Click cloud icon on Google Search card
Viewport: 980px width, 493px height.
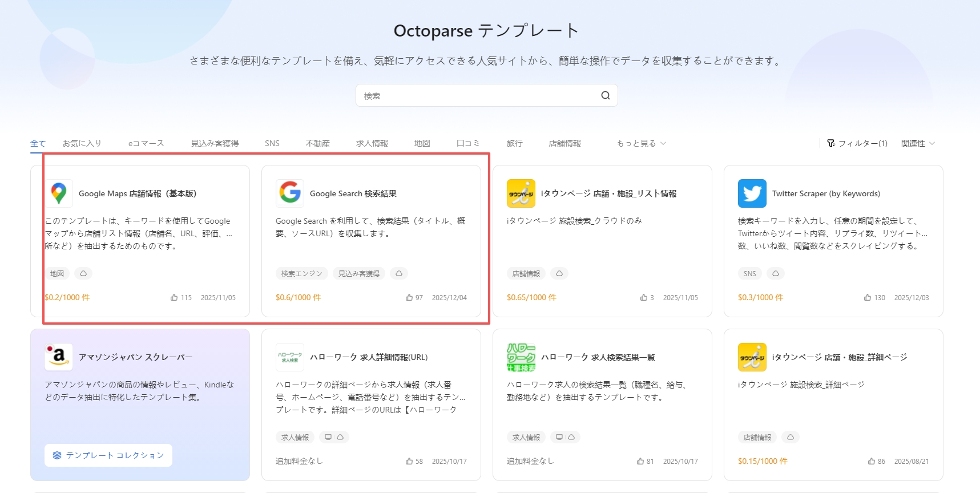pos(399,274)
